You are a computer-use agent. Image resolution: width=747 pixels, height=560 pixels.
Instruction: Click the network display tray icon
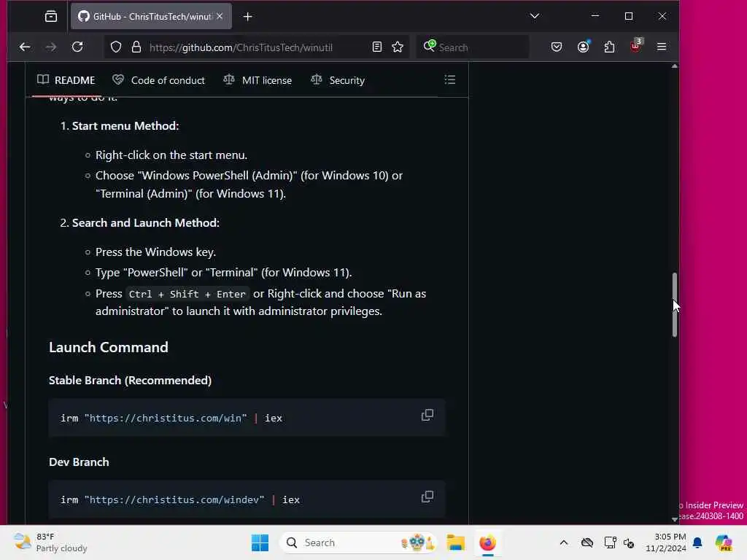(610, 542)
